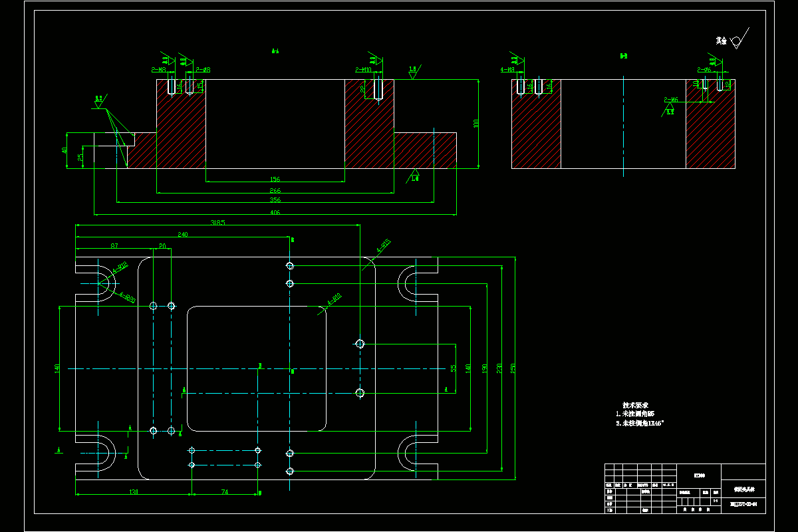
Task: Select the 技术要求 heading text
Action: coord(635,405)
